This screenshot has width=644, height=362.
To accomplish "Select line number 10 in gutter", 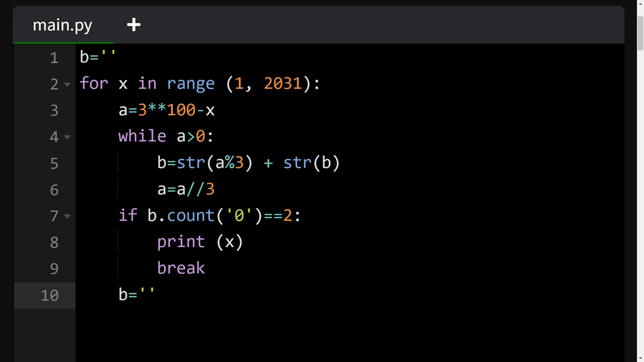I will (49, 295).
